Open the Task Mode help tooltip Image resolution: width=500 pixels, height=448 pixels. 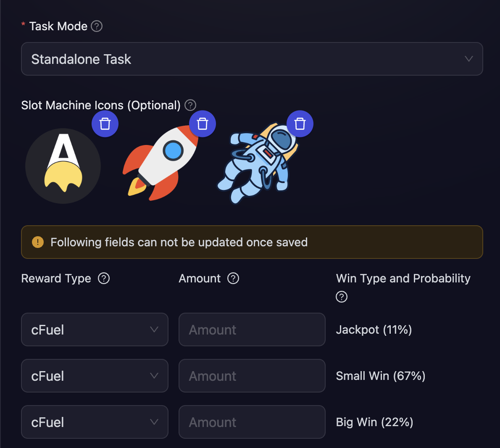click(96, 26)
